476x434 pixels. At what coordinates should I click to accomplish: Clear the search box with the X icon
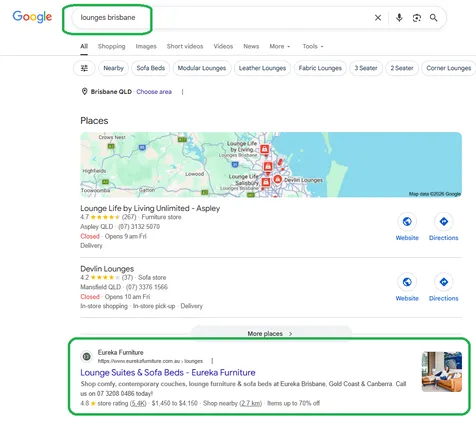point(378,18)
